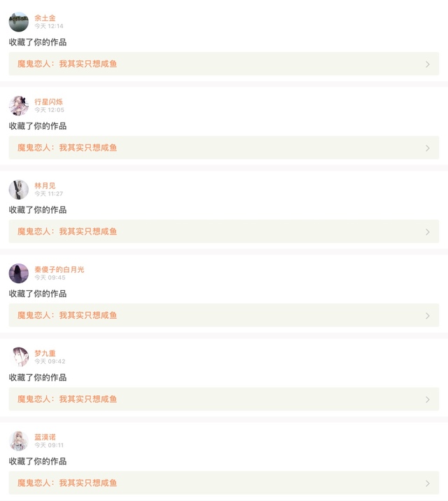This screenshot has height=501, width=448.
Task: Open work title 魔鬼恋人 under 蓝溪诺
Action: tap(67, 483)
